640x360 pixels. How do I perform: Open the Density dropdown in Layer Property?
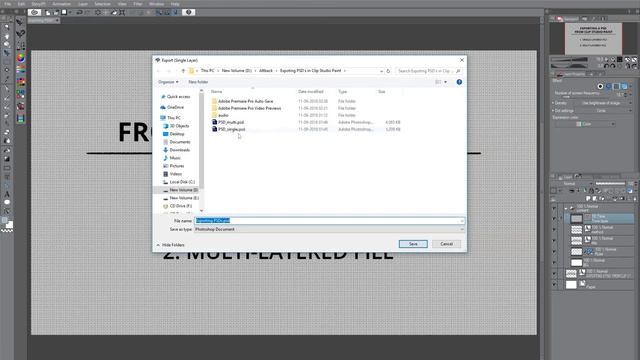pos(605,103)
